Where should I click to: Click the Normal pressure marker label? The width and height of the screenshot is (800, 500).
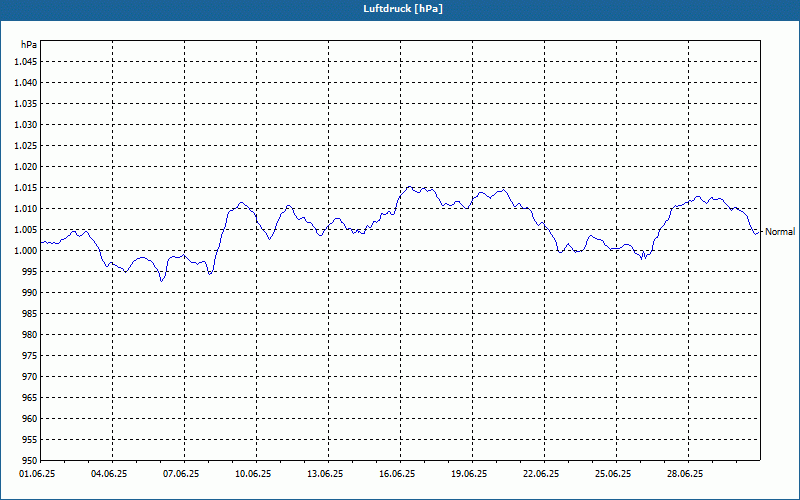click(780, 232)
